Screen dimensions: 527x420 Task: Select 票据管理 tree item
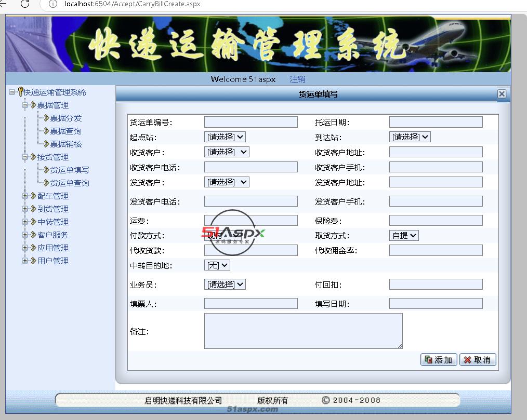(53, 105)
